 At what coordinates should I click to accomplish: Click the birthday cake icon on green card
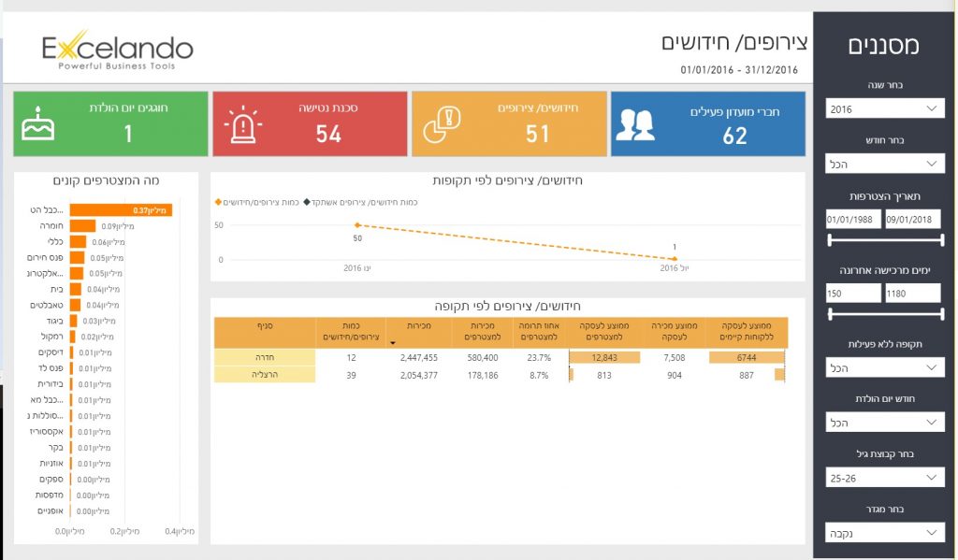coord(38,124)
